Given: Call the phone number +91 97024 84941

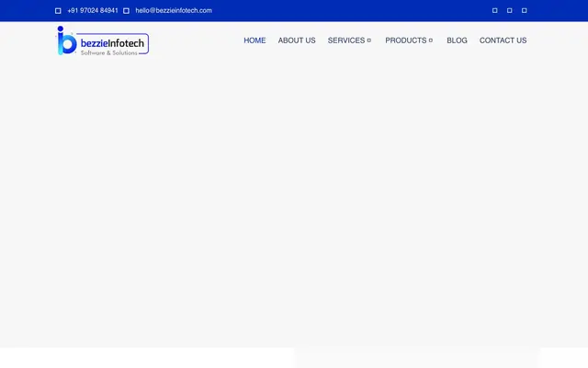Looking at the screenshot, I should (x=93, y=10).
